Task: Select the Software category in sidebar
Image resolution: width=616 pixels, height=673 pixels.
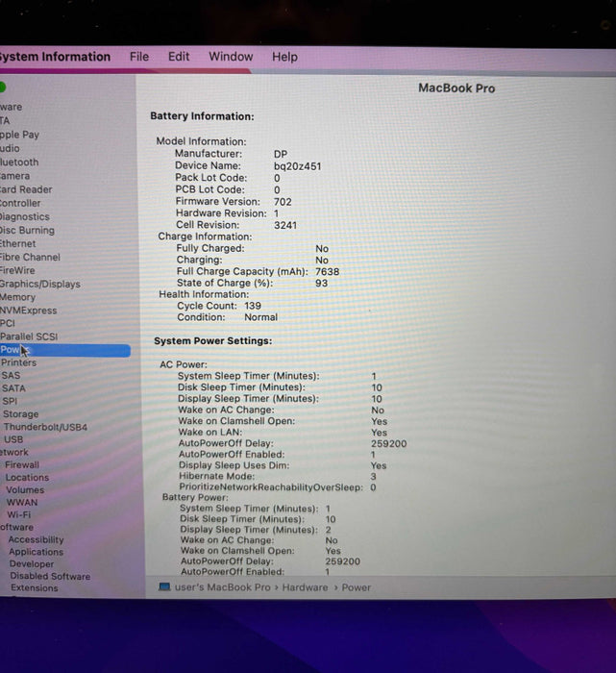Action: pos(16,527)
